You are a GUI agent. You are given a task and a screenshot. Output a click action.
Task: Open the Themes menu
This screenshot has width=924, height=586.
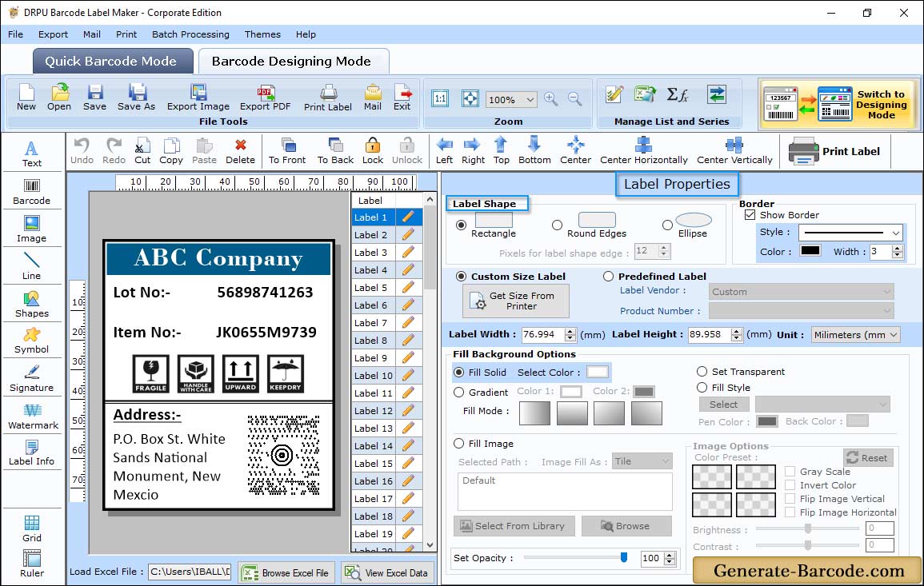(x=262, y=34)
